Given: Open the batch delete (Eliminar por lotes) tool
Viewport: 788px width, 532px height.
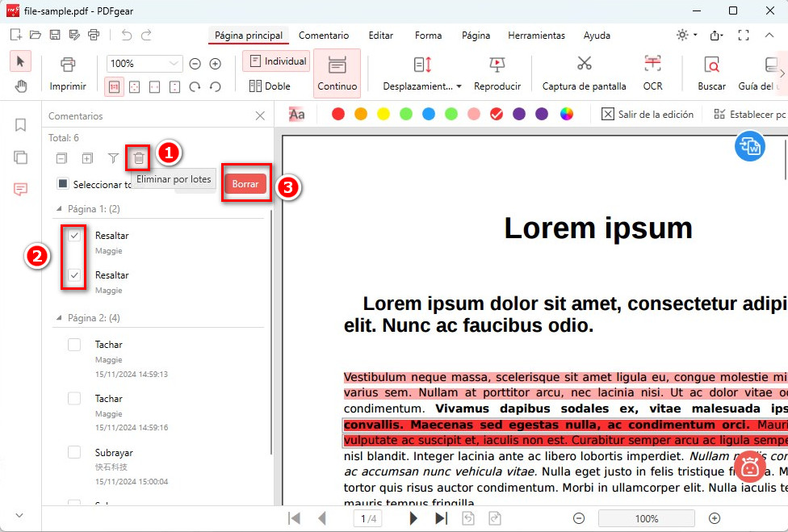Looking at the screenshot, I should click(138, 157).
